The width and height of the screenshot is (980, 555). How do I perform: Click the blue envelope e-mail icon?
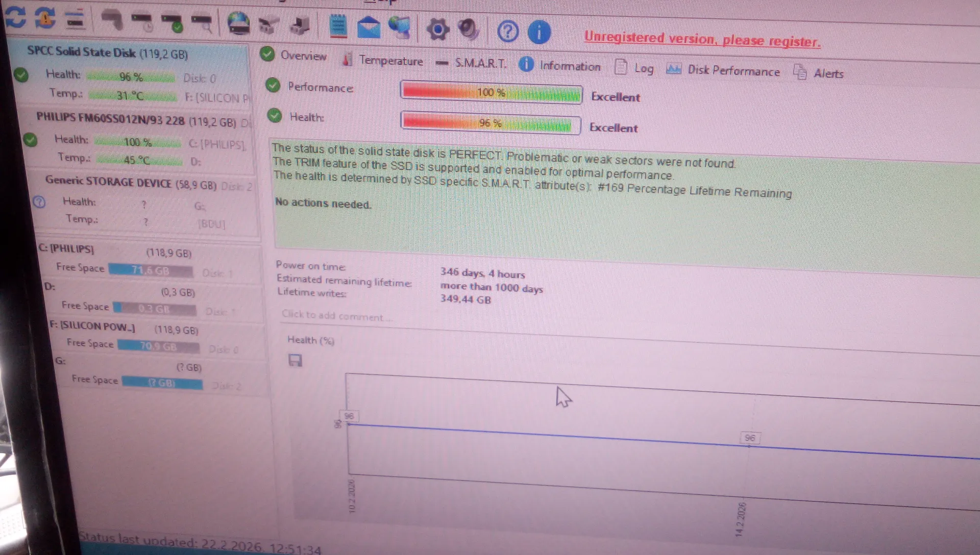tap(368, 27)
